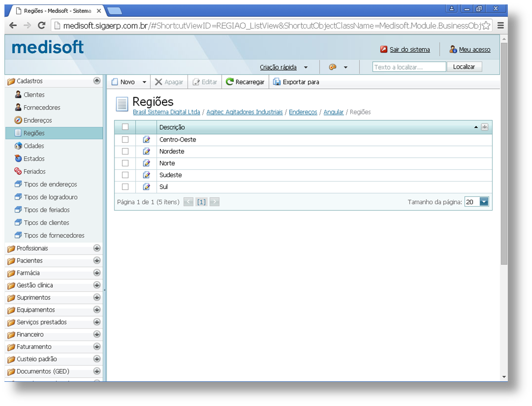Expand the Suprimentos section
This screenshot has width=532, height=406.
[97, 297]
